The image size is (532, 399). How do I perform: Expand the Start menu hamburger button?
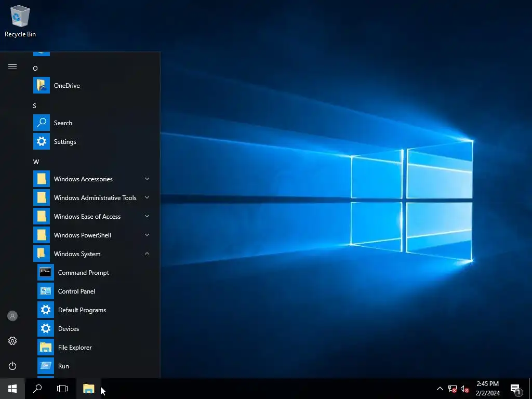coord(12,67)
